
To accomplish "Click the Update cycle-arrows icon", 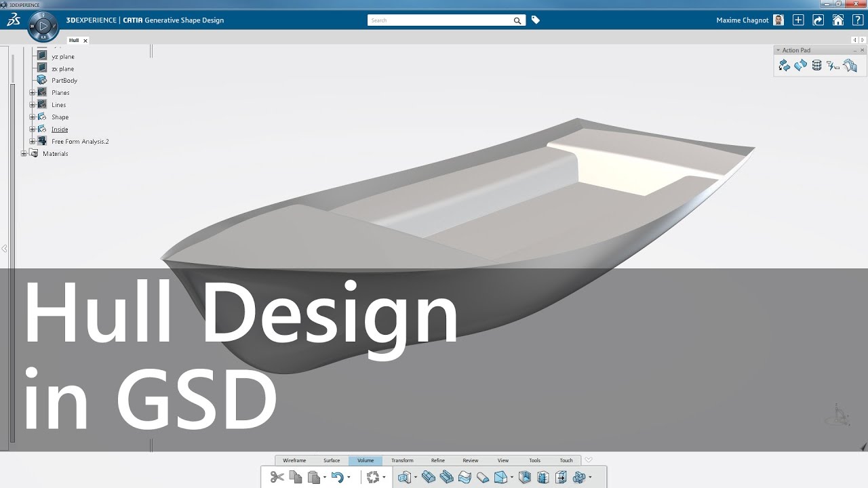I will pos(373,477).
